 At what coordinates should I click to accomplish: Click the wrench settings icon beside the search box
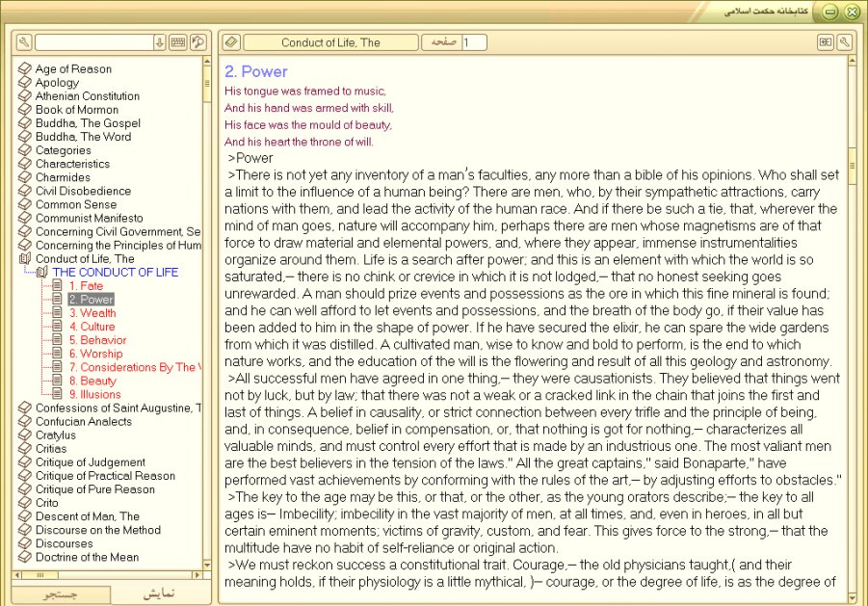click(x=24, y=42)
